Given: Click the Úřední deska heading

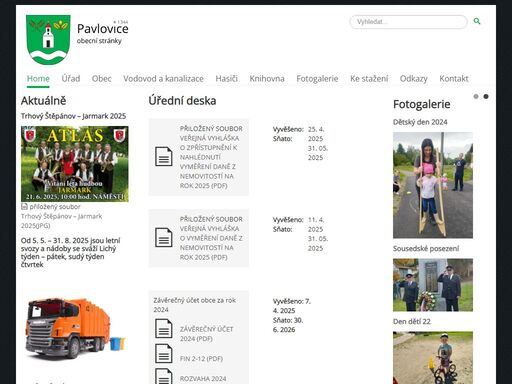Looking at the screenshot, I should (182, 101).
